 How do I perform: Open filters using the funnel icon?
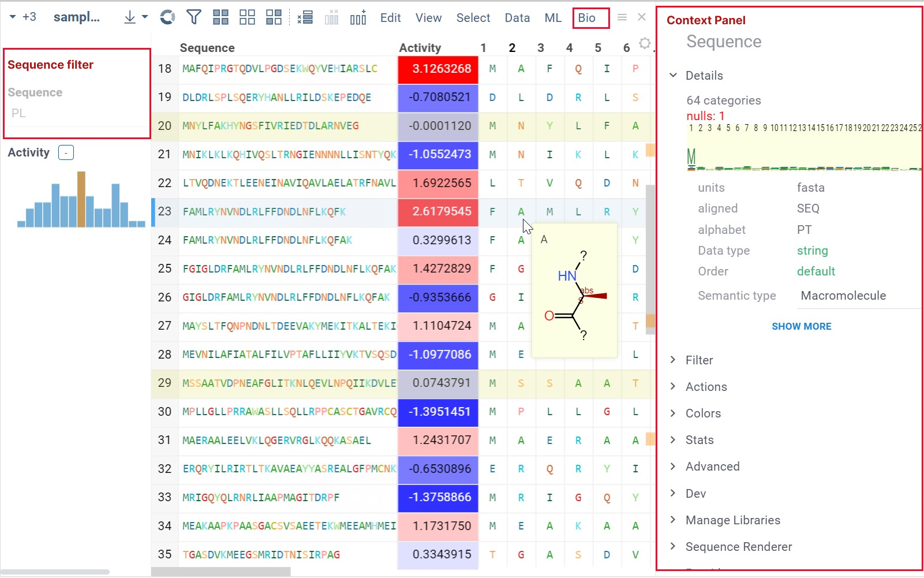[x=194, y=17]
